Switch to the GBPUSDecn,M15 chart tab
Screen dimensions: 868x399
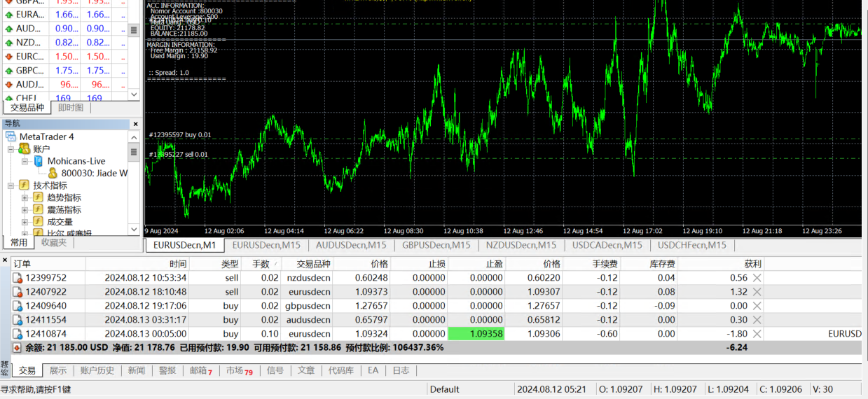(435, 245)
